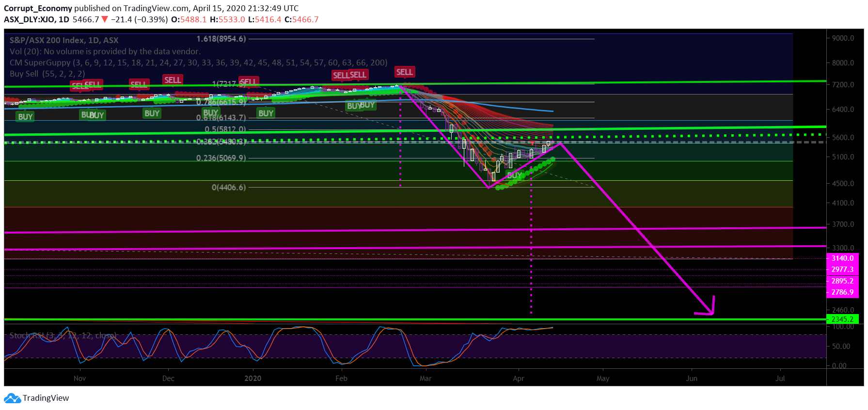Click the Mar label on time axis
The height and width of the screenshot is (410, 868).
click(426, 378)
